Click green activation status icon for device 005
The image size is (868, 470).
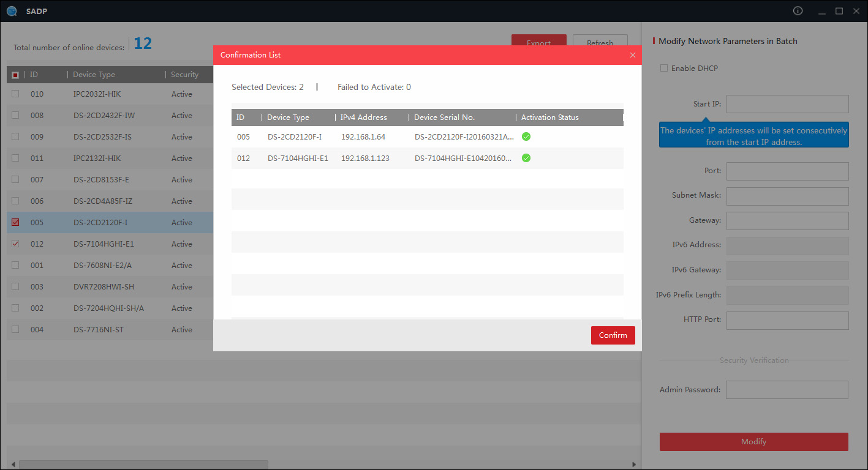pyautogui.click(x=526, y=136)
